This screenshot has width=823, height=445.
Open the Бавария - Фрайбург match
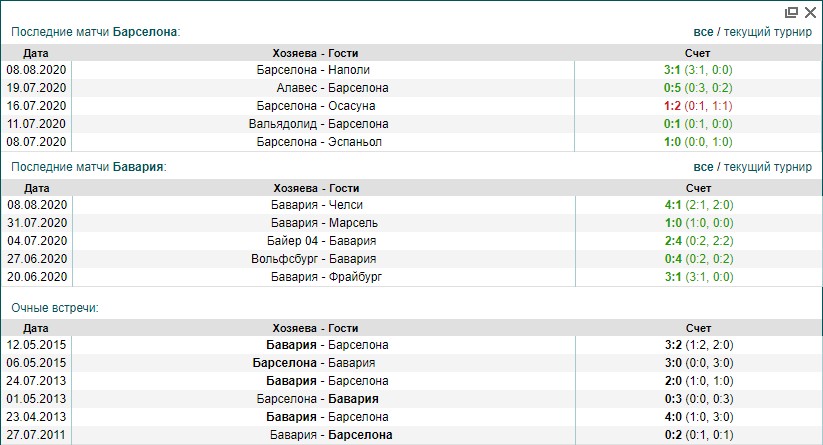point(325,277)
